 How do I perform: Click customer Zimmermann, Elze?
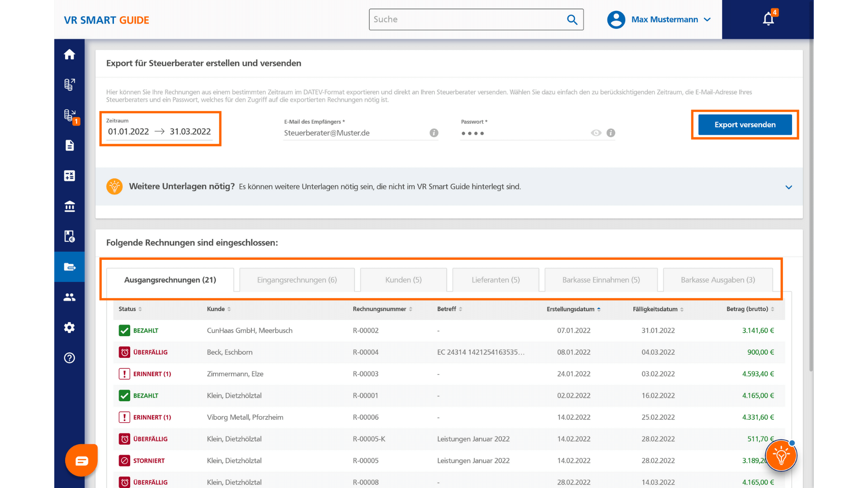point(235,374)
